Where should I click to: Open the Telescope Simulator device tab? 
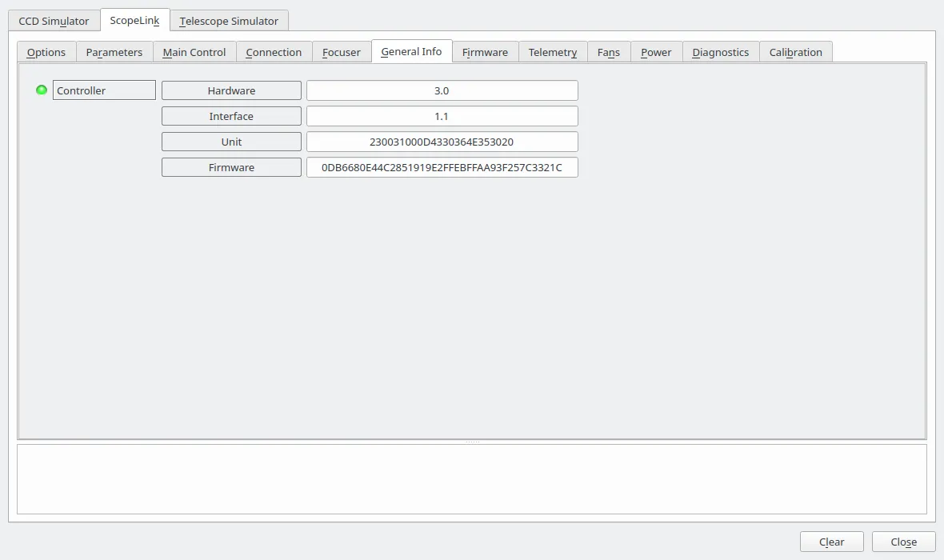(x=229, y=21)
